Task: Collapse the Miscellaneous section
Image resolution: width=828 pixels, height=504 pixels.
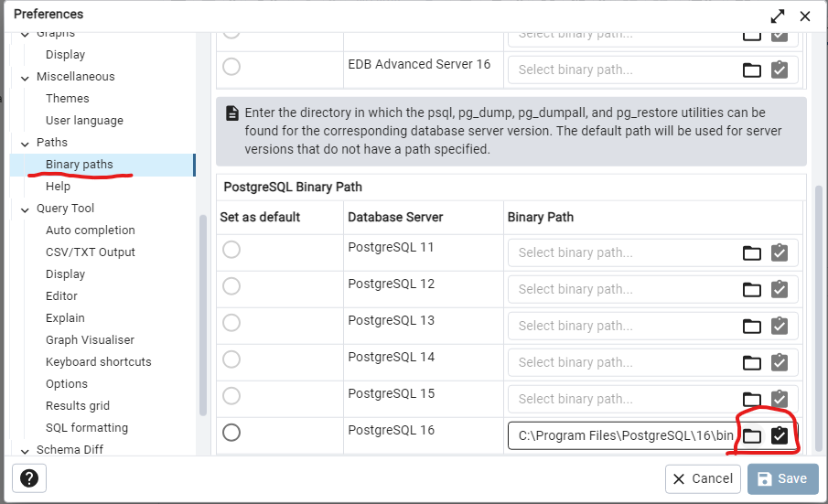Action: tap(25, 77)
